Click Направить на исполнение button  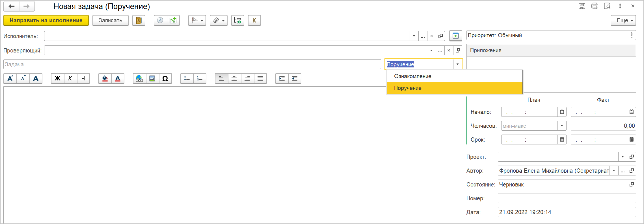tap(46, 20)
